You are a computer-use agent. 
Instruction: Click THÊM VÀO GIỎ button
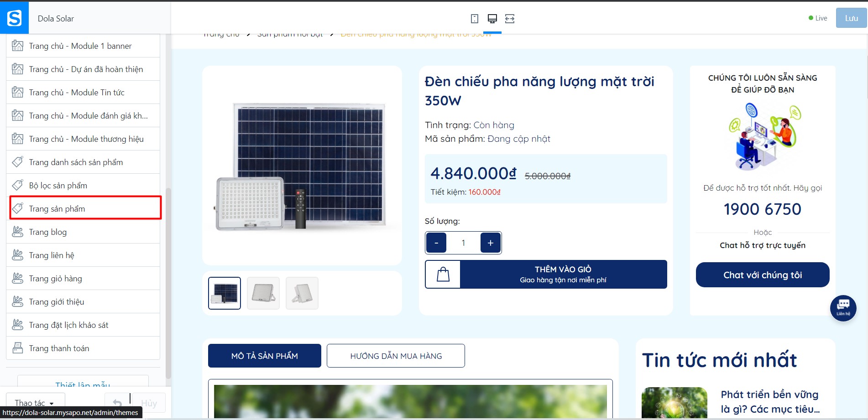pyautogui.click(x=546, y=274)
